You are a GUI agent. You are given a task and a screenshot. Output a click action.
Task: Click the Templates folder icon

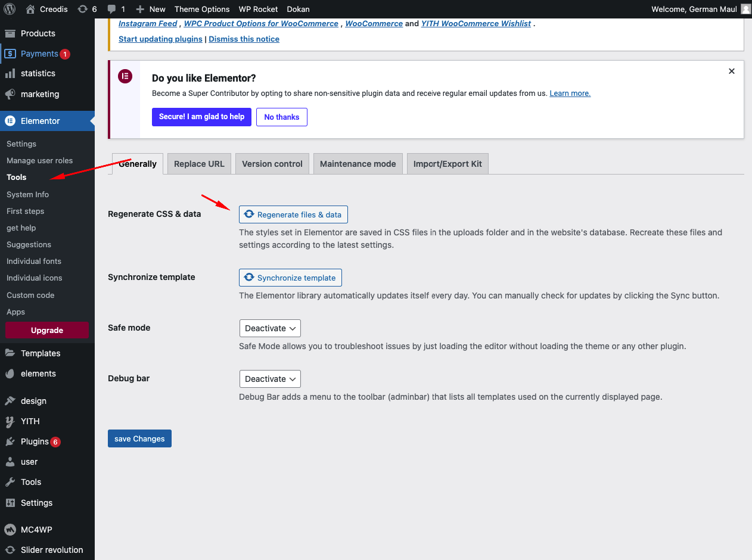[x=10, y=353]
